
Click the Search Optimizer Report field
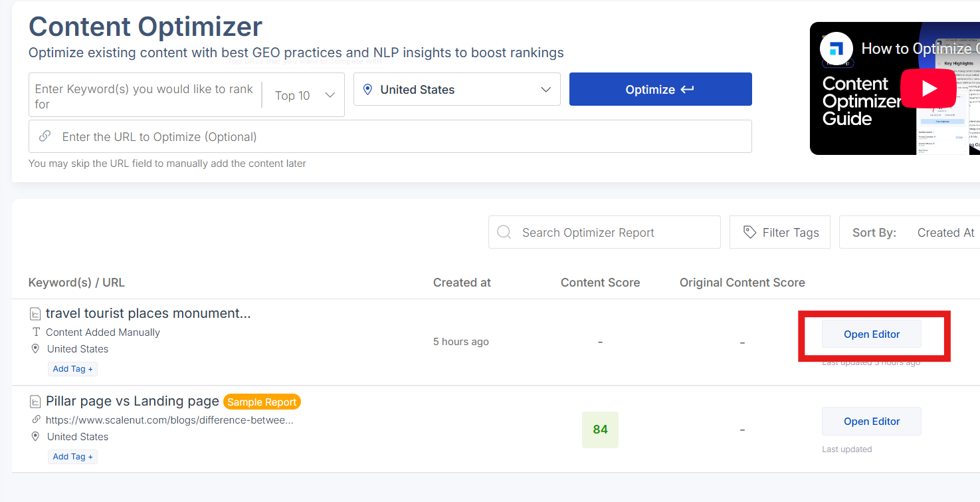click(615, 232)
